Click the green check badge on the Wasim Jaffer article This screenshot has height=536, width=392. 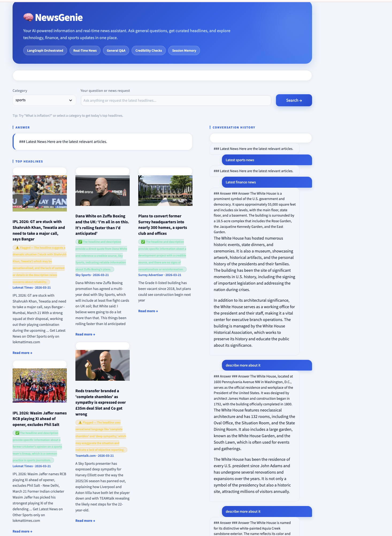pos(37,447)
